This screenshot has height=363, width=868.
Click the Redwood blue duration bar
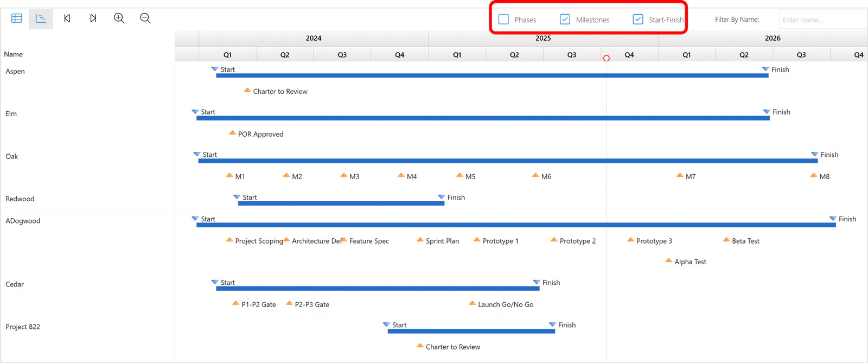[x=341, y=203]
